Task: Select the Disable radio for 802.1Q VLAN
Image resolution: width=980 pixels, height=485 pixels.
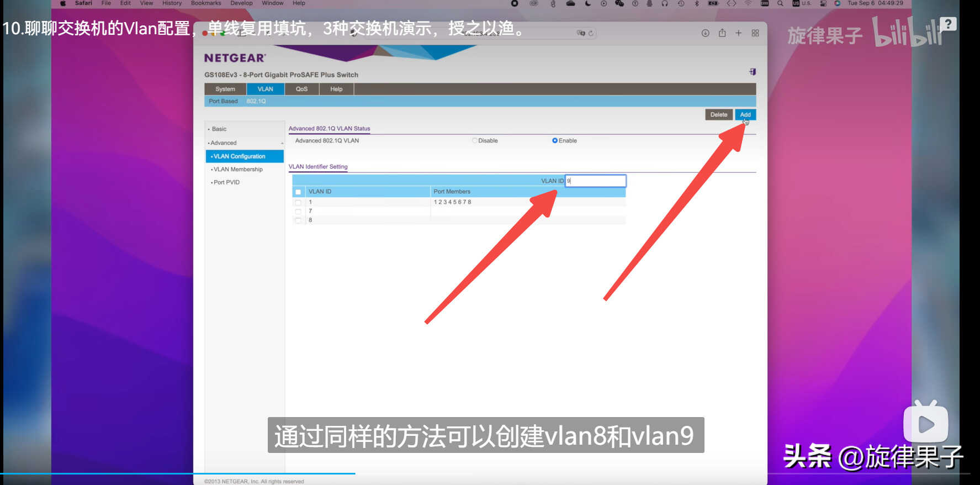Action: 475,141
